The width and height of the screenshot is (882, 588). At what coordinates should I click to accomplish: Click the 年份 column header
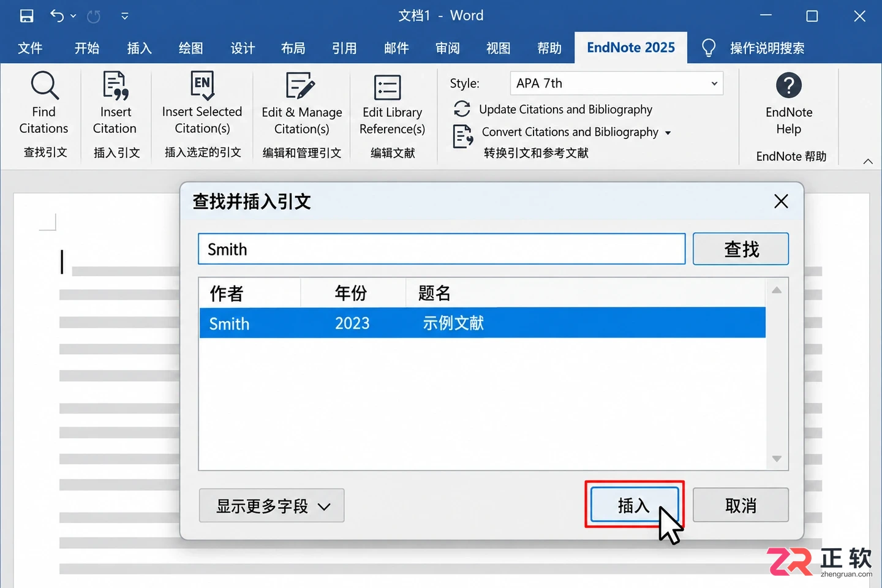pos(353,293)
